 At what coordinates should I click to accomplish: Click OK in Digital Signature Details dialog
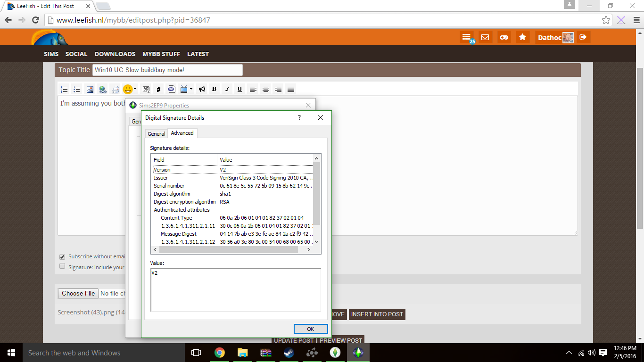[310, 329]
